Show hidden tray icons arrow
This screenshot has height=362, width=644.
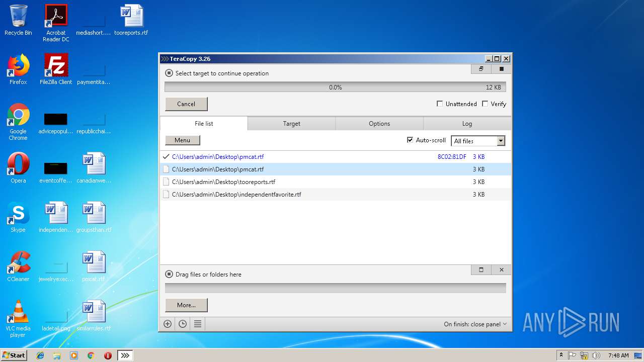click(x=561, y=355)
